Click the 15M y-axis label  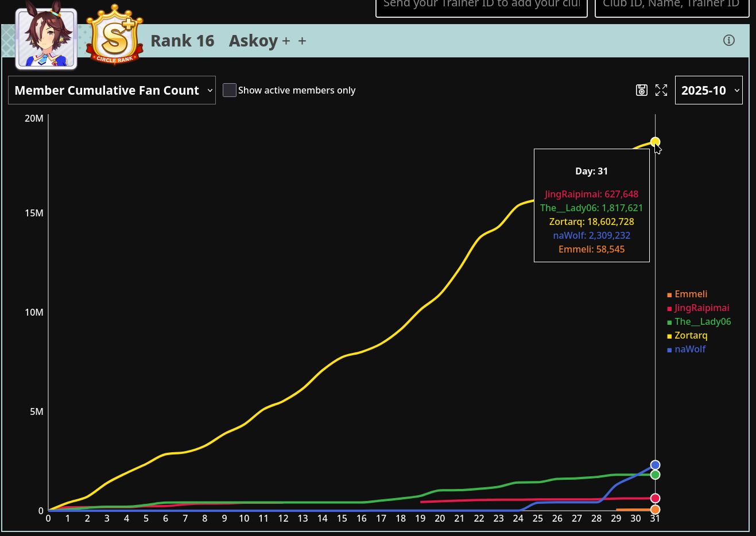[34, 213]
